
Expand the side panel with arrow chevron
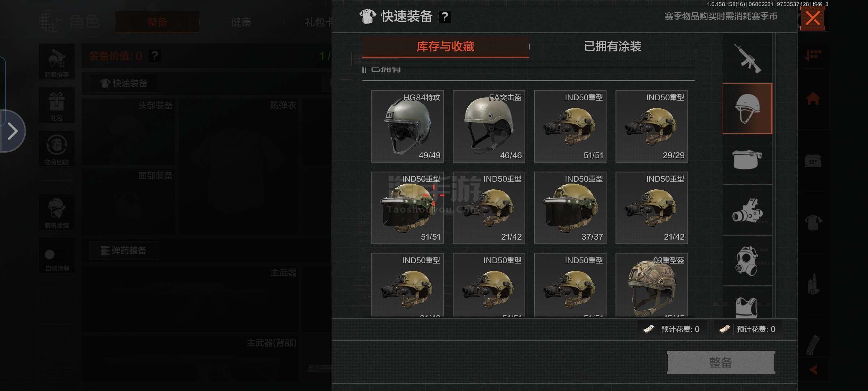[x=13, y=131]
